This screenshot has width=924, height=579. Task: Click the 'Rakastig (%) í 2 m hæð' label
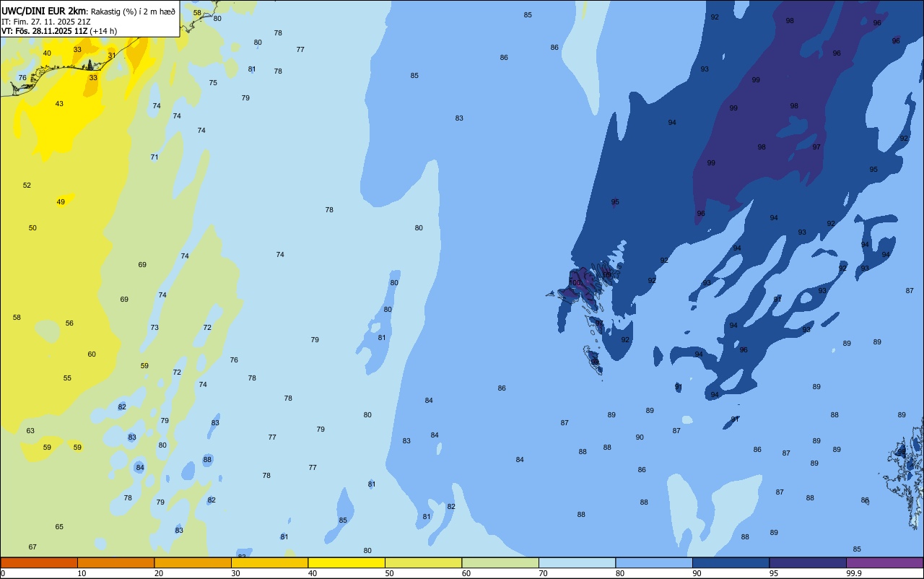click(x=133, y=12)
